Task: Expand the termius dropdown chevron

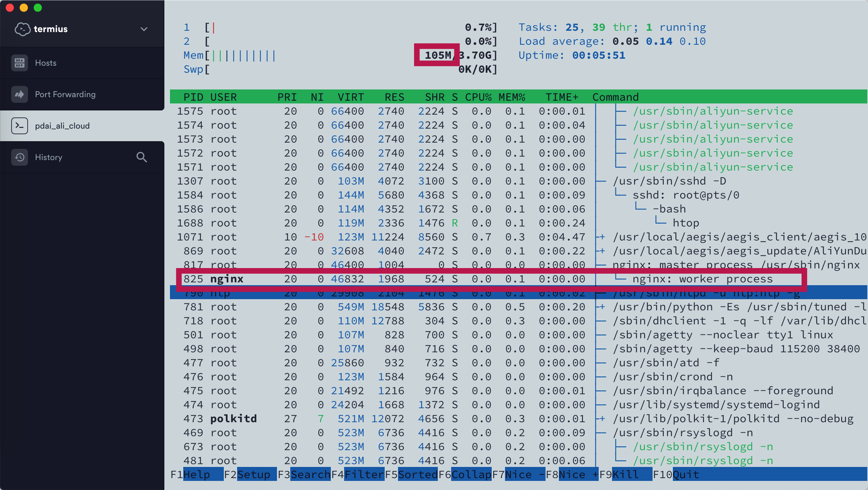Action: click(144, 29)
